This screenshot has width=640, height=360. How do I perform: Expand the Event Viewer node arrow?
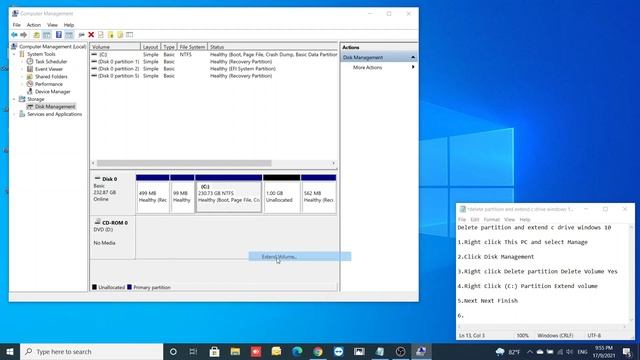22,69
